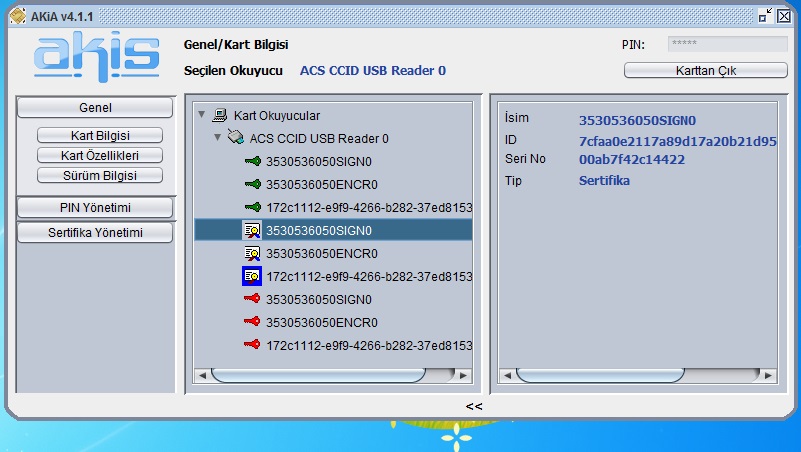Click red key icon beside 3530536050SIGN0
801x452 pixels.
[x=252, y=299]
